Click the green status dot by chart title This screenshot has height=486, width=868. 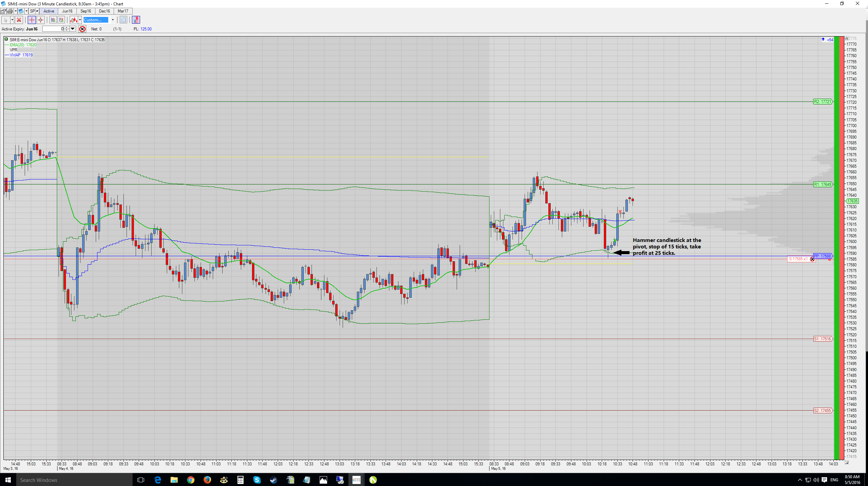point(6,40)
